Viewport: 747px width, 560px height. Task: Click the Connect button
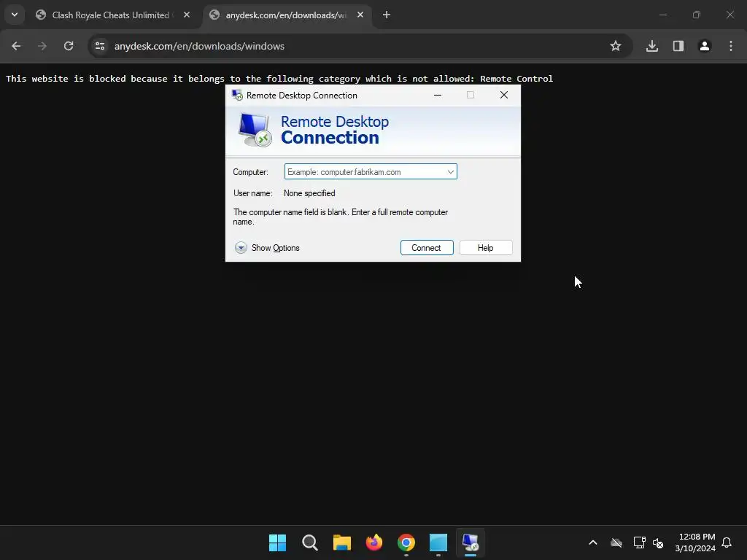(x=427, y=248)
